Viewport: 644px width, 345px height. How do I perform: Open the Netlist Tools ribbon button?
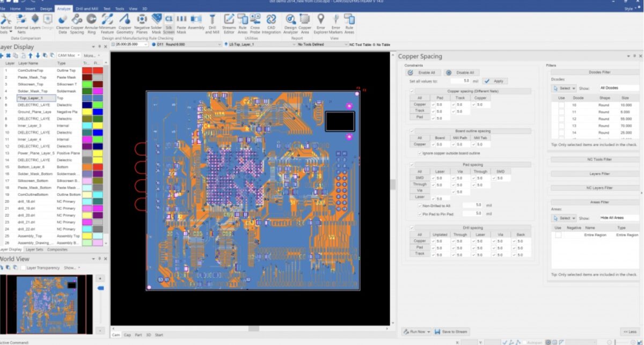point(5,24)
